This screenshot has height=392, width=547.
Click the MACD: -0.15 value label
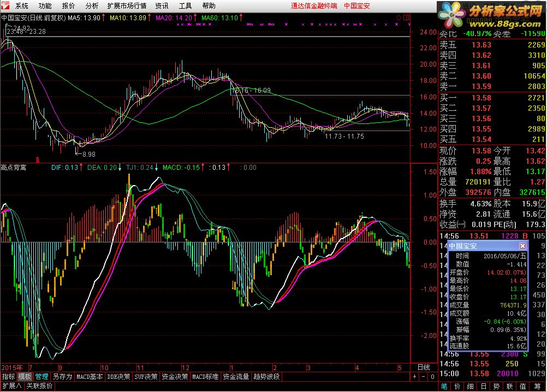(181, 168)
